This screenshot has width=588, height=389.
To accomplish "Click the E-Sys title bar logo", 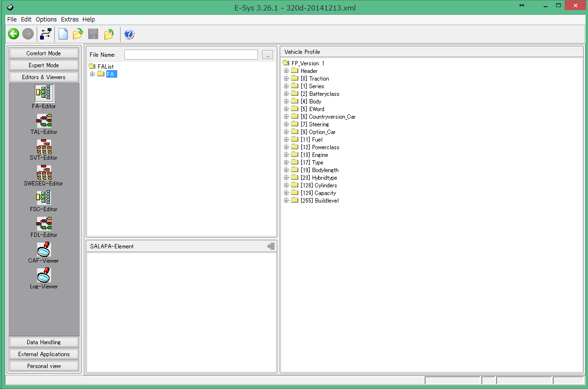I will (10, 7).
